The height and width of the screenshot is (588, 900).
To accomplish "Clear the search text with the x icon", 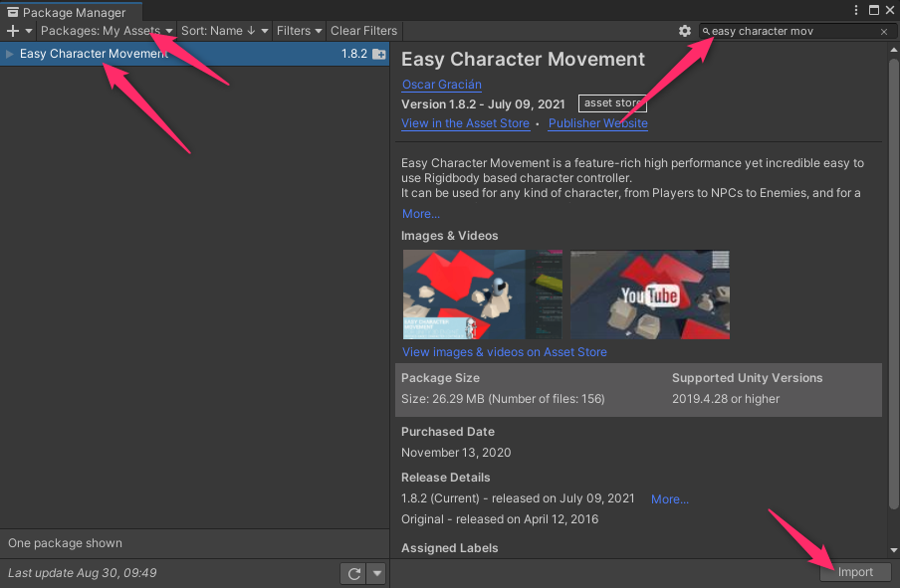I will (x=884, y=32).
